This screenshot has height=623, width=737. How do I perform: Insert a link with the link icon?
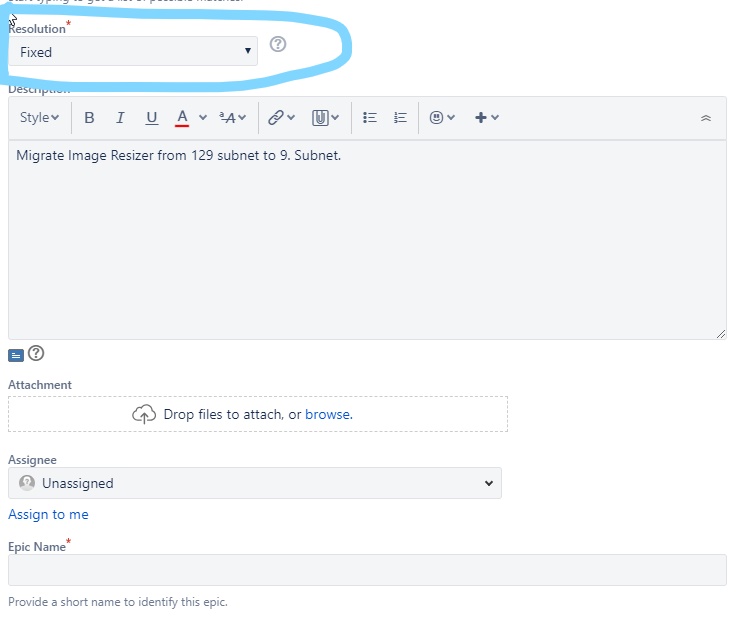276,118
